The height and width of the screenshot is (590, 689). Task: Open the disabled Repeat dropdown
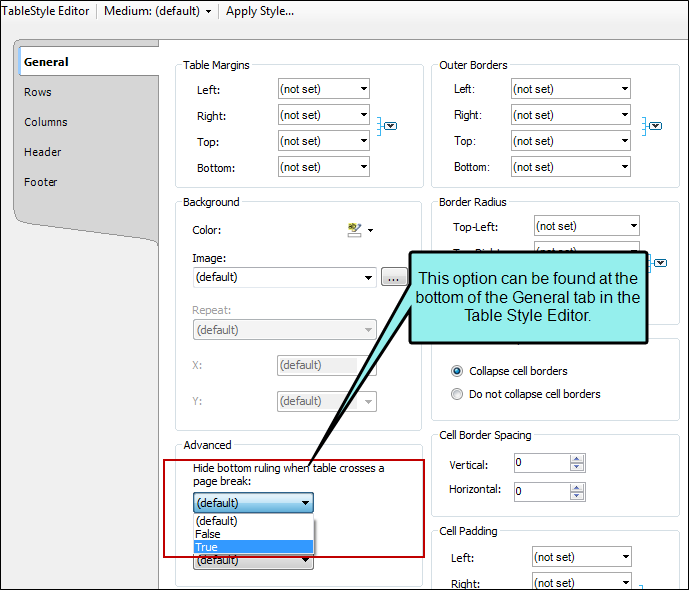(x=285, y=330)
